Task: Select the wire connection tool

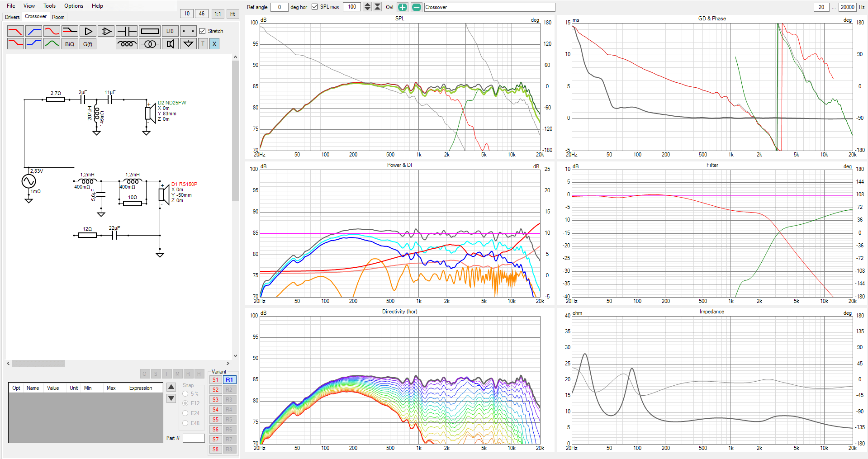Action: pyautogui.click(x=188, y=31)
